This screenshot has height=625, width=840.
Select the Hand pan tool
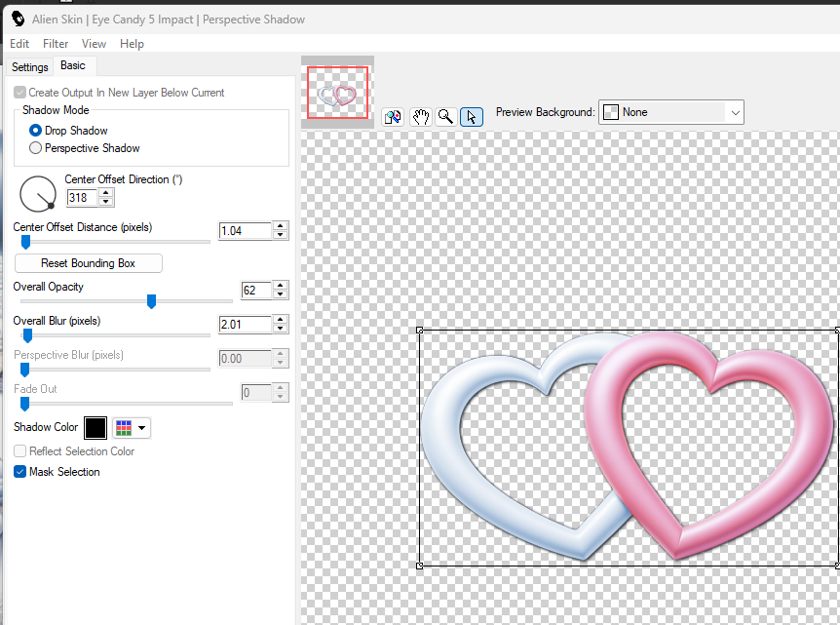tap(420, 117)
